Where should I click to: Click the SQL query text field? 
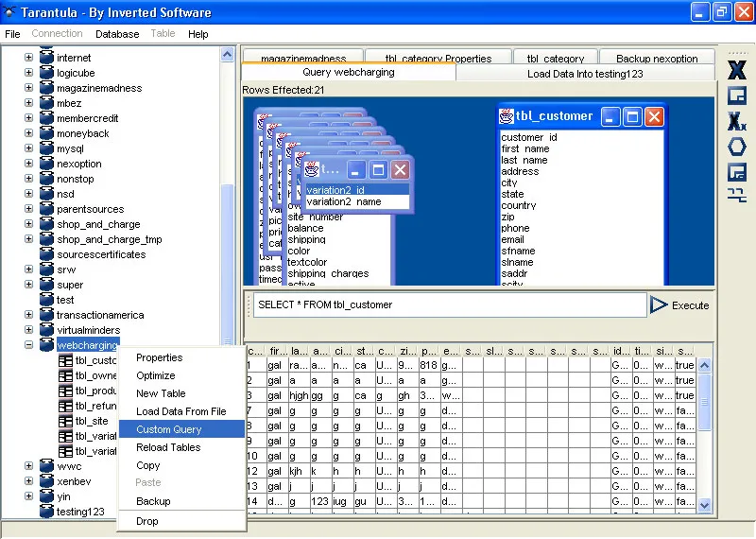click(450, 304)
